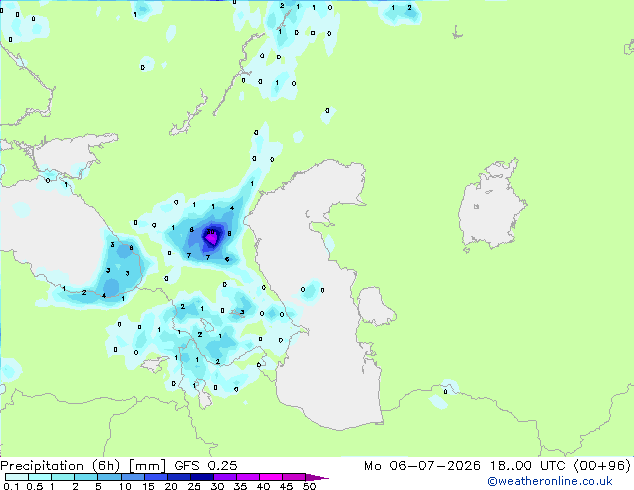Viewport: 634px width, 490px height.
Task: Click the '25' legend value
Action: coord(194,486)
